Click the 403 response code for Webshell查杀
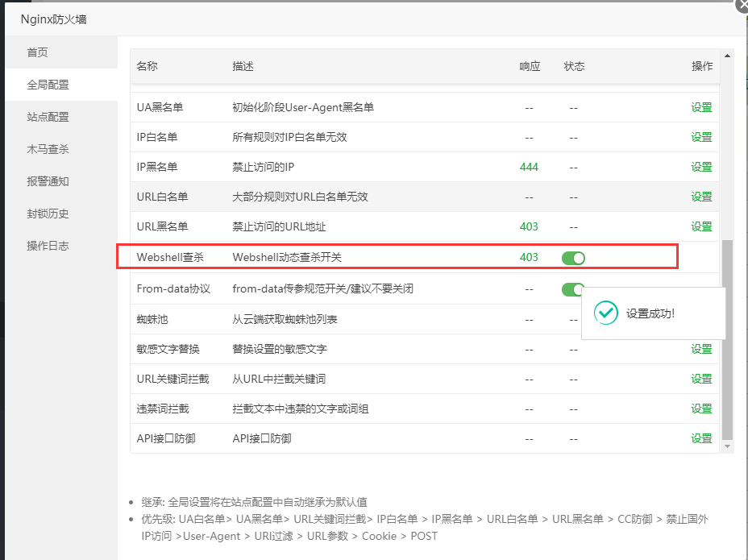The width and height of the screenshot is (748, 560). point(529,258)
